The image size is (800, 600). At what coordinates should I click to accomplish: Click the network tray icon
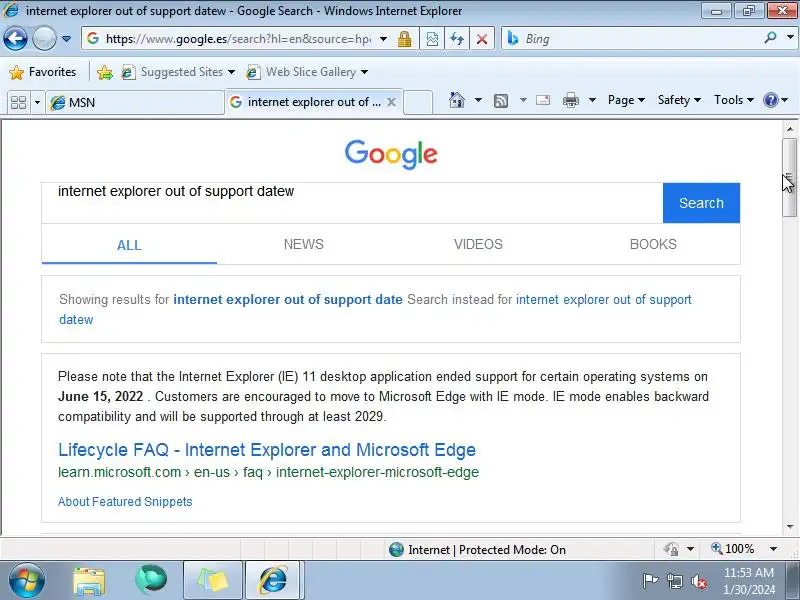[674, 581]
